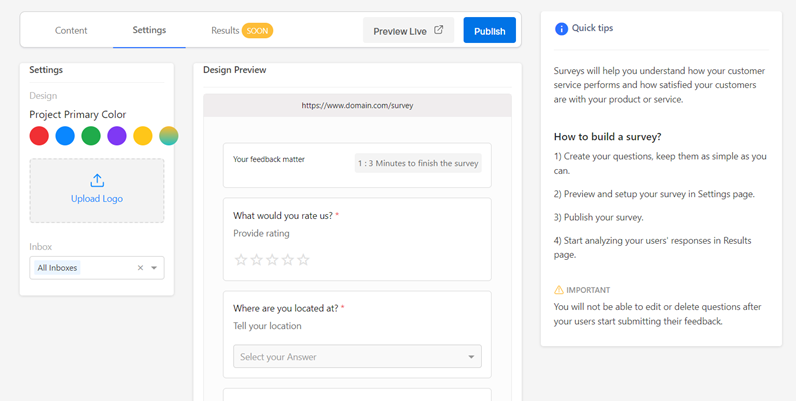This screenshot has width=796, height=401.
Task: Click 'What would you rate us?' question
Action: (283, 215)
